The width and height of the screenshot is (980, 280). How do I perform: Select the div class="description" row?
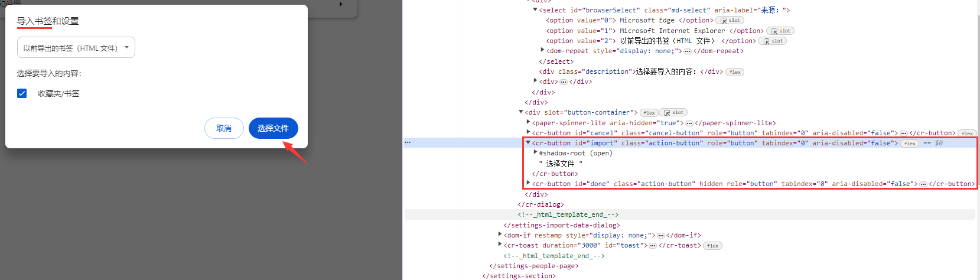tap(631, 71)
